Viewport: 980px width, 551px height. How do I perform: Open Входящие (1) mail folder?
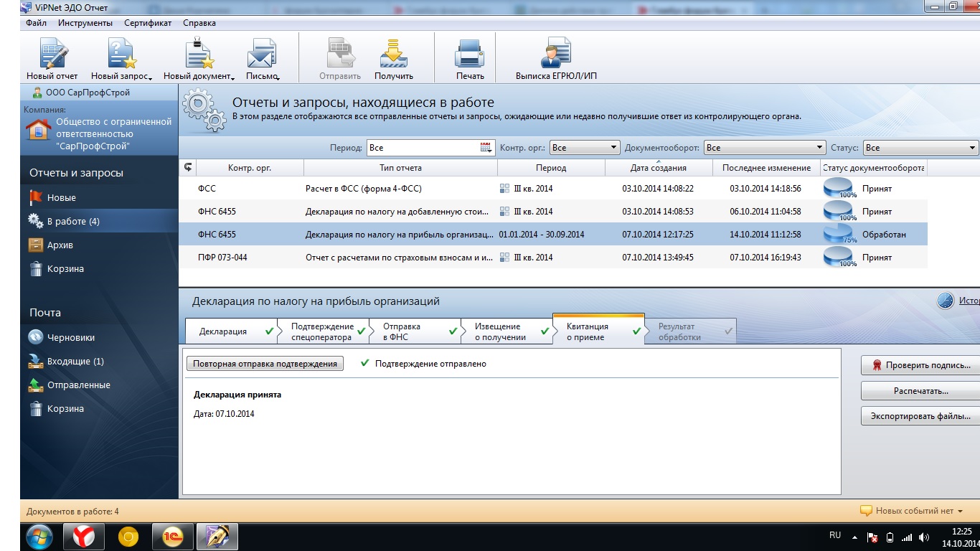(75, 362)
